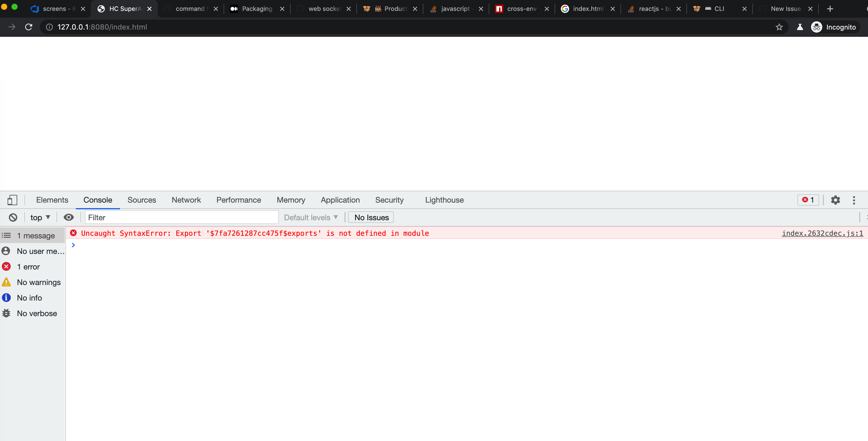Image resolution: width=868 pixels, height=441 pixels.
Task: Open the top frame context dropdown
Action: 40,217
